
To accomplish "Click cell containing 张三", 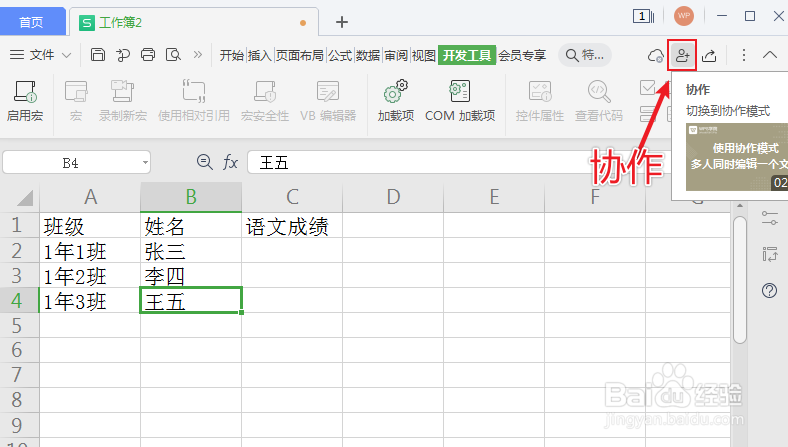I will 191,250.
